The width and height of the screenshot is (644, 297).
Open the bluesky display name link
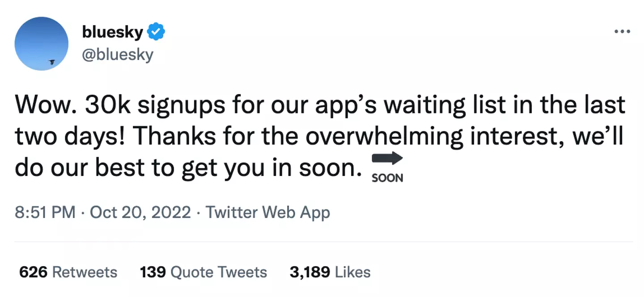(x=113, y=32)
